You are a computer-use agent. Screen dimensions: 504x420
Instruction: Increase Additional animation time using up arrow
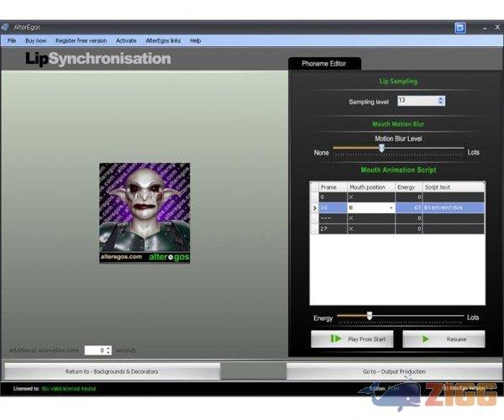pyautogui.click(x=108, y=348)
